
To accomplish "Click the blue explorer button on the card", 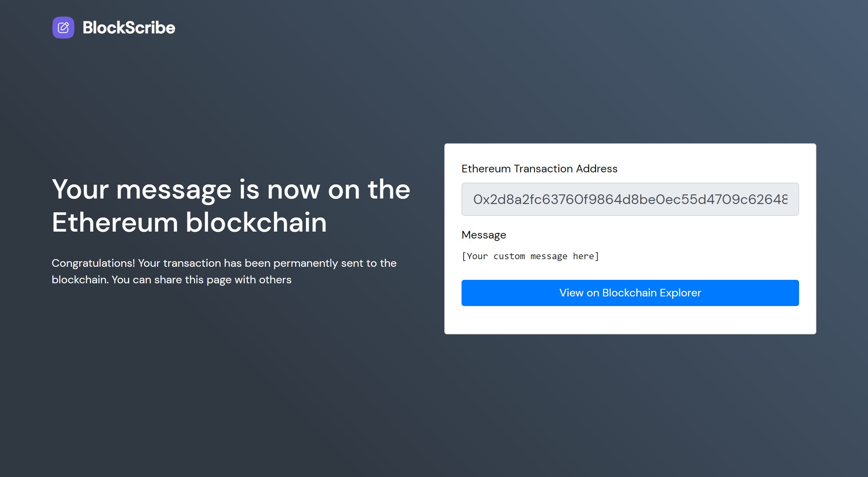I will [630, 293].
